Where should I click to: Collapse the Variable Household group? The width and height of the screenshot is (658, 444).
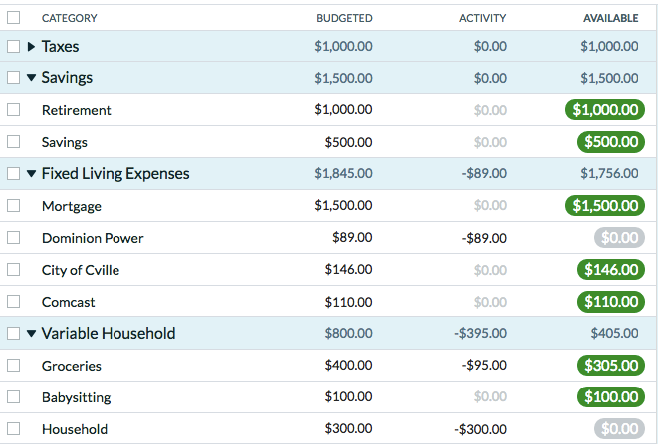(x=31, y=334)
